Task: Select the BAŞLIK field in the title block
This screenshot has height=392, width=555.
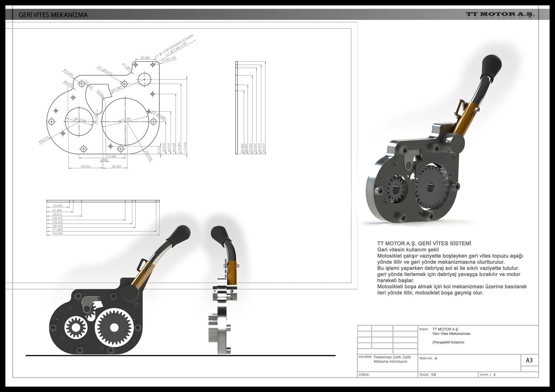Action: click(424, 329)
